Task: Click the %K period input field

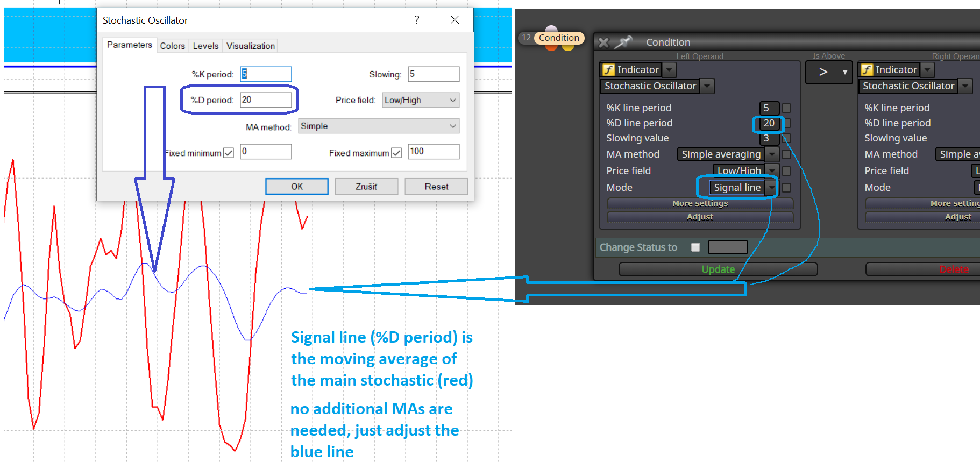Action: point(266,74)
